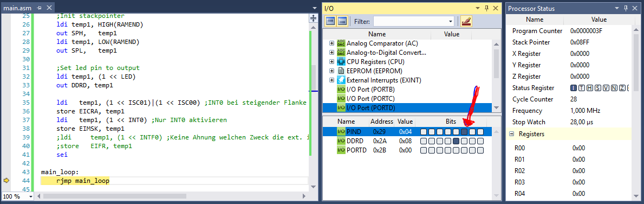Toggle auto-hide pin on Processor Status panel

click(x=626, y=8)
